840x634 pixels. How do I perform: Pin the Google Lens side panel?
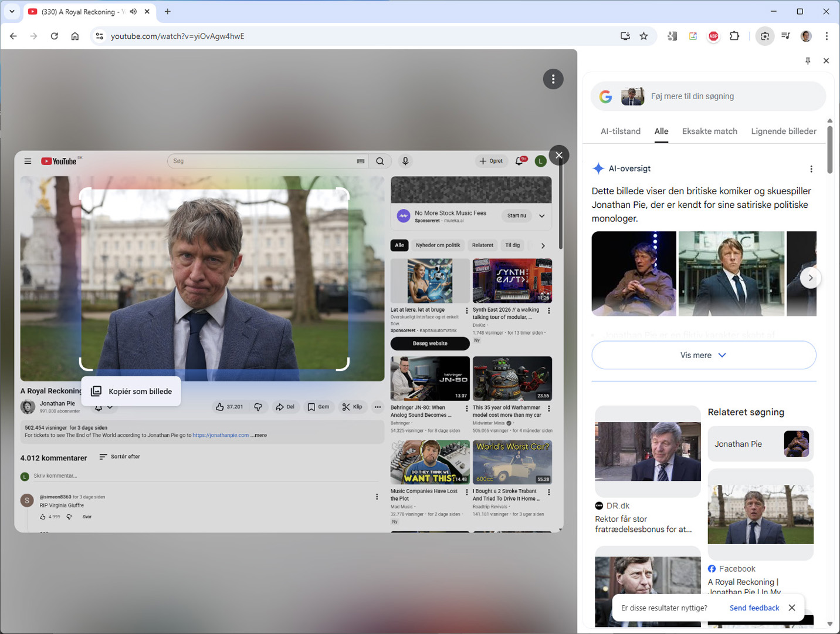[808, 60]
